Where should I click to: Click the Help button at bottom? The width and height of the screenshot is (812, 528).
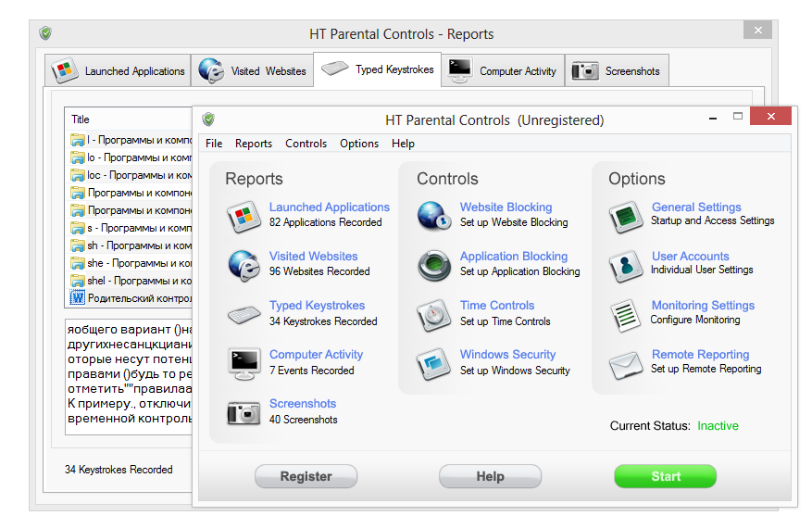point(490,476)
